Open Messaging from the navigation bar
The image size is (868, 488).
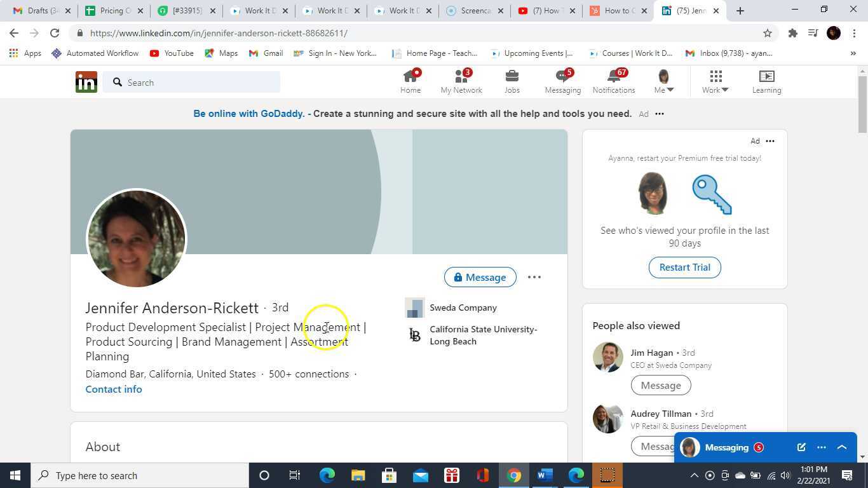coord(562,81)
